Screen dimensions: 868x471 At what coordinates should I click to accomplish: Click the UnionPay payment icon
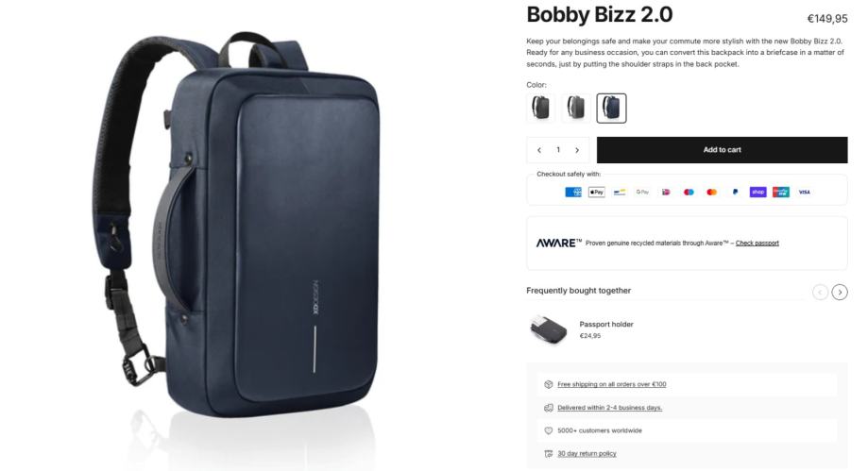click(781, 192)
